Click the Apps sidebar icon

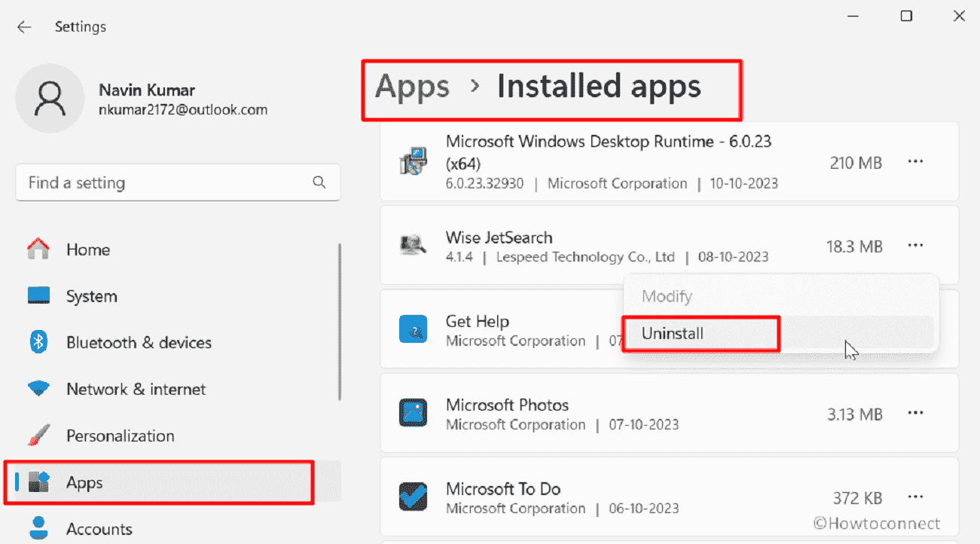pyautogui.click(x=38, y=482)
